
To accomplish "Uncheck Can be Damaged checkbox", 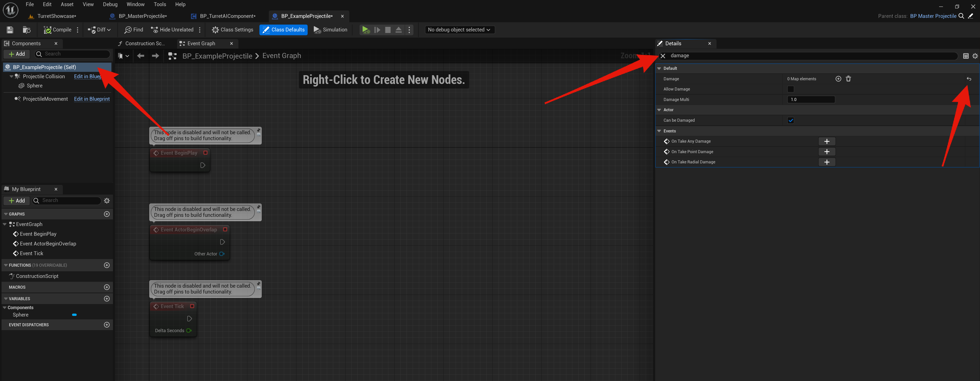I will pyautogui.click(x=791, y=120).
